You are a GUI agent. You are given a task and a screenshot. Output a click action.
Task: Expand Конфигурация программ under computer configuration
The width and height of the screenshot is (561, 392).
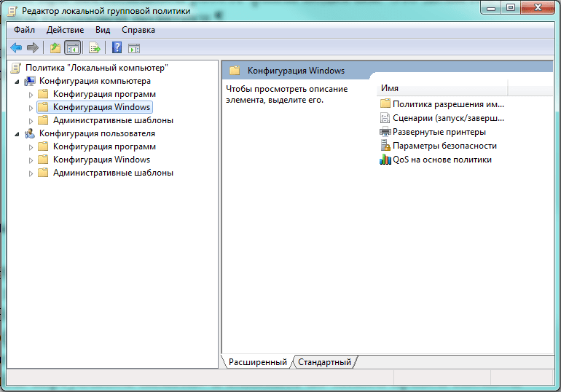click(x=31, y=95)
